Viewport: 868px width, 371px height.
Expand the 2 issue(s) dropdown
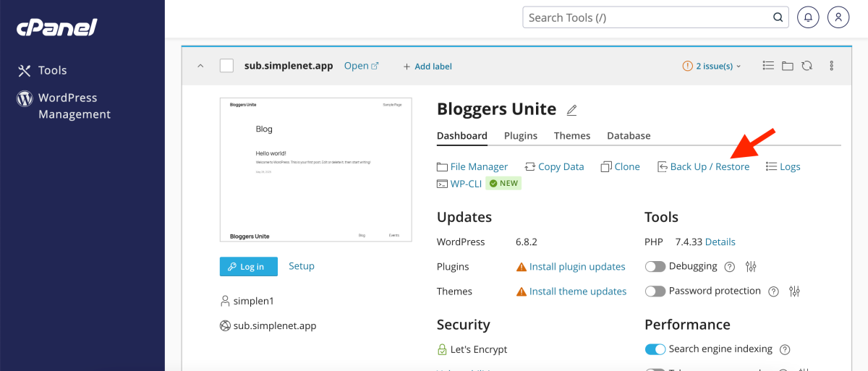click(x=712, y=66)
